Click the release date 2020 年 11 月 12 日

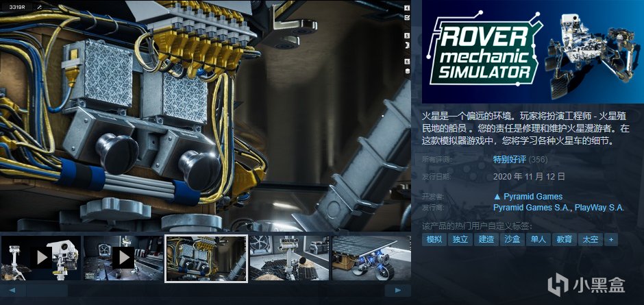tap(529, 177)
